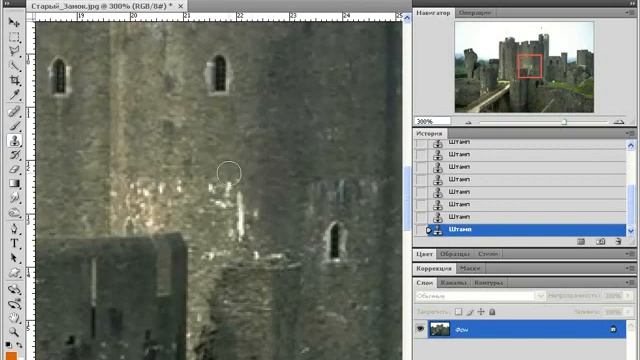Select the Eyedropper tool
640x360 pixels.
(x=14, y=95)
